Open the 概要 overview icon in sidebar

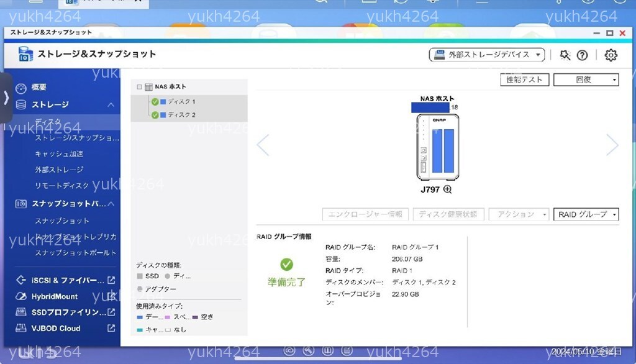coord(20,88)
